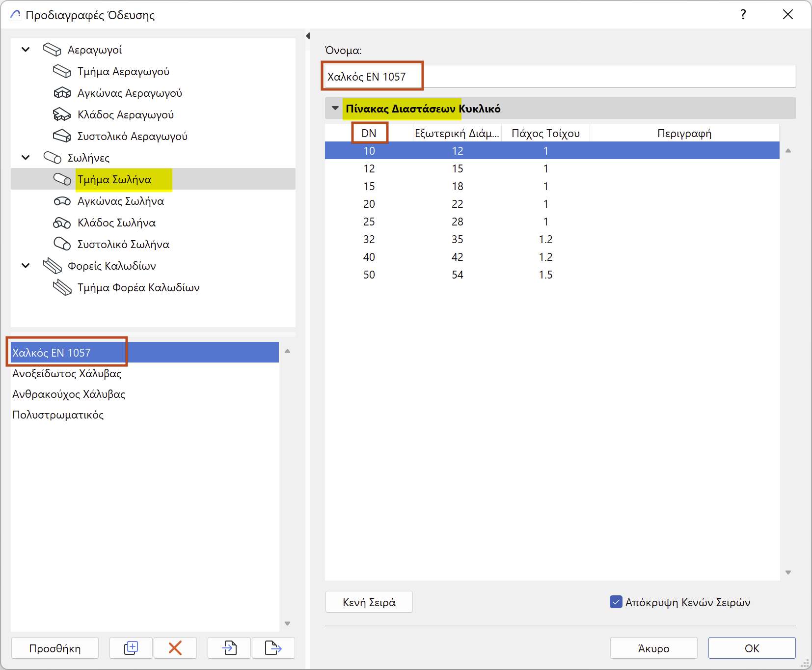Click the Κλάδος Αεραγωγού duct branch icon
Image resolution: width=812 pixels, height=670 pixels.
coord(62,114)
